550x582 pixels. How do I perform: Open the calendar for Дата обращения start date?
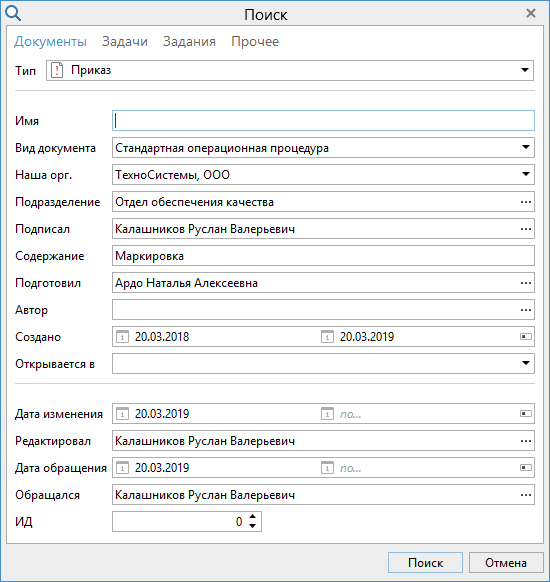click(122, 468)
